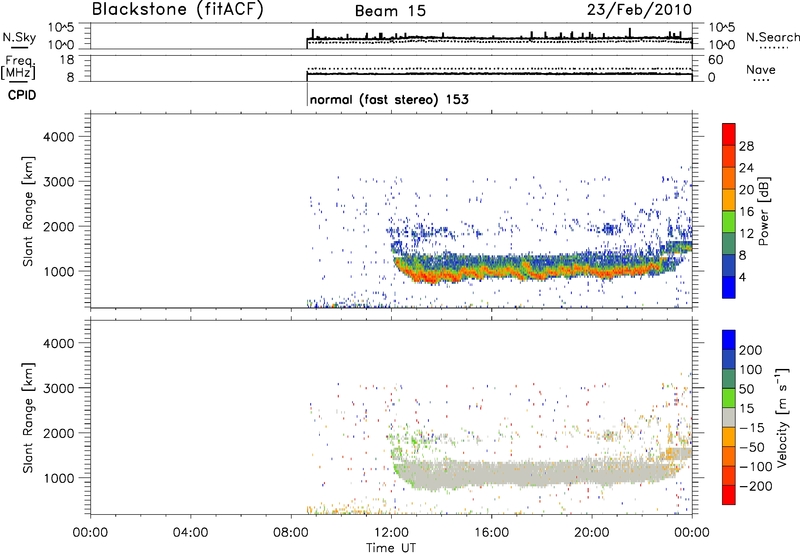This screenshot has height=554, width=800.
Task: Click '12:00' on the time axis
Action: (x=391, y=533)
